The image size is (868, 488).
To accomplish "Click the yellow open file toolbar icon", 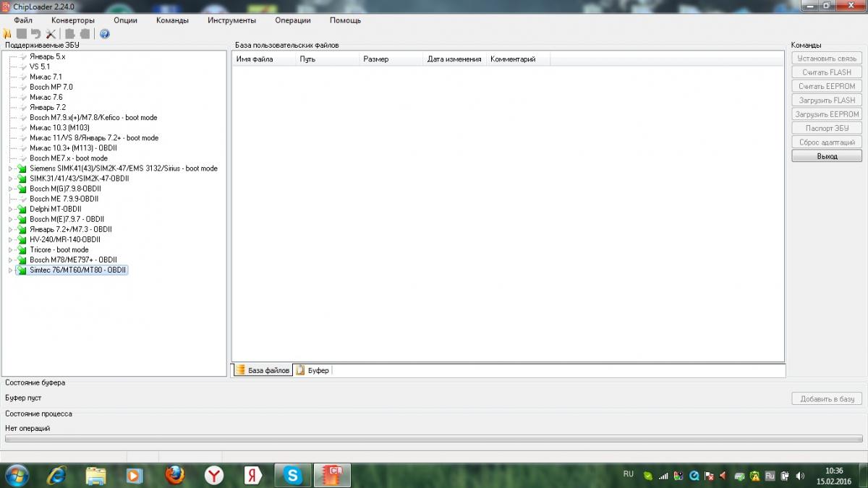I will coord(7,34).
